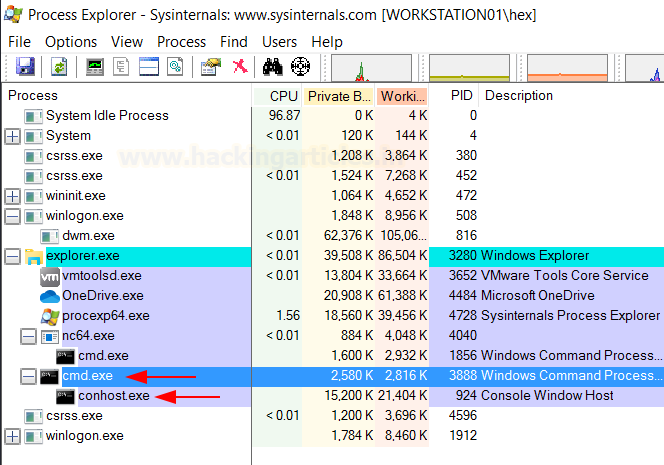
Task: Open the CPU usage history graph
Action: (371, 67)
